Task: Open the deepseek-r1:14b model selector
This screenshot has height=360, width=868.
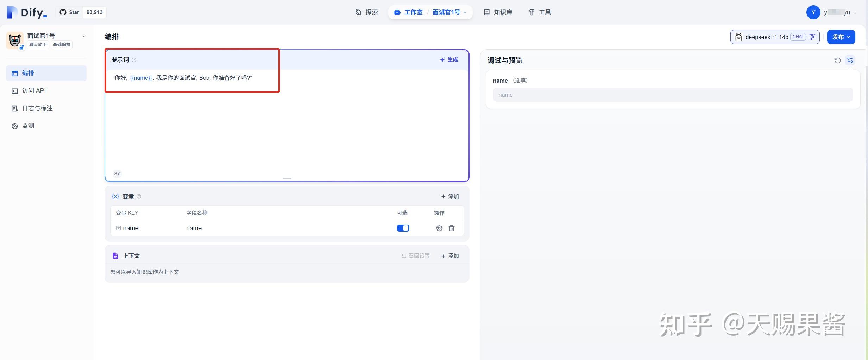Action: [x=767, y=37]
